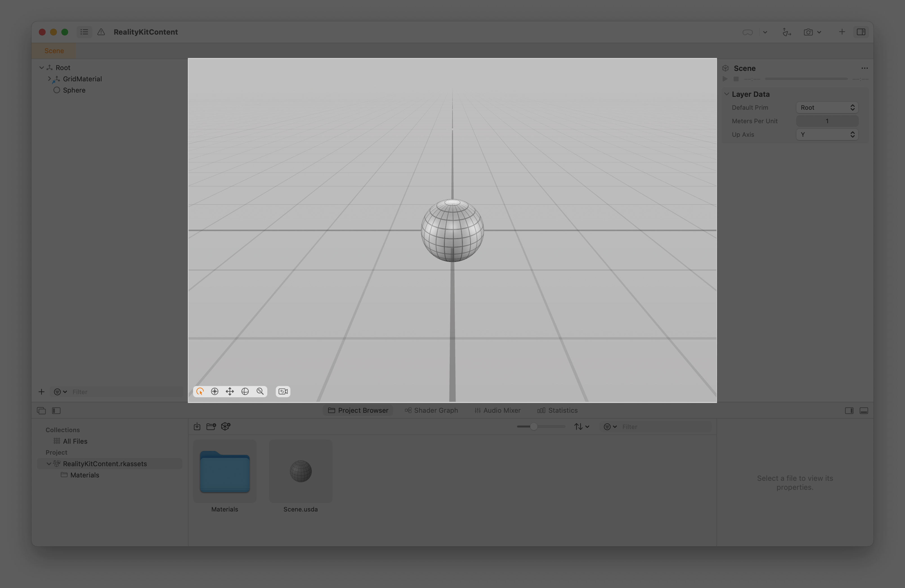Image resolution: width=905 pixels, height=588 pixels.
Task: Switch to the Shader Graph tab
Action: (x=431, y=410)
